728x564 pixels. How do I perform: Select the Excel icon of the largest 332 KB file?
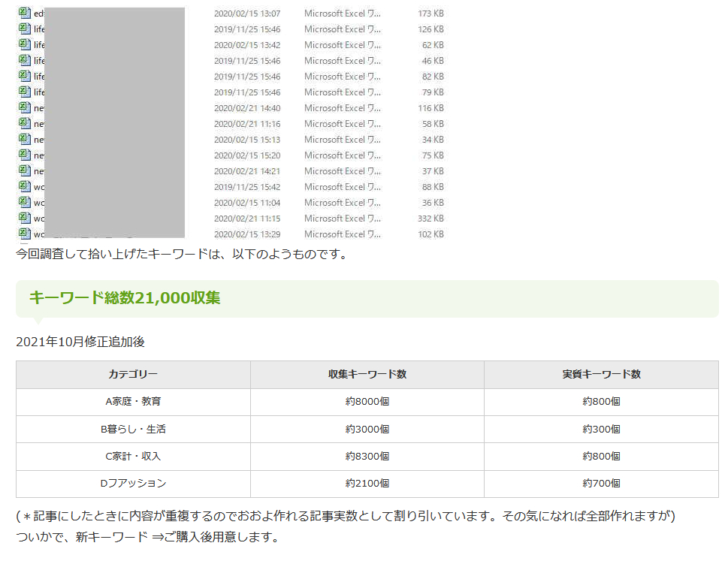pyautogui.click(x=23, y=218)
